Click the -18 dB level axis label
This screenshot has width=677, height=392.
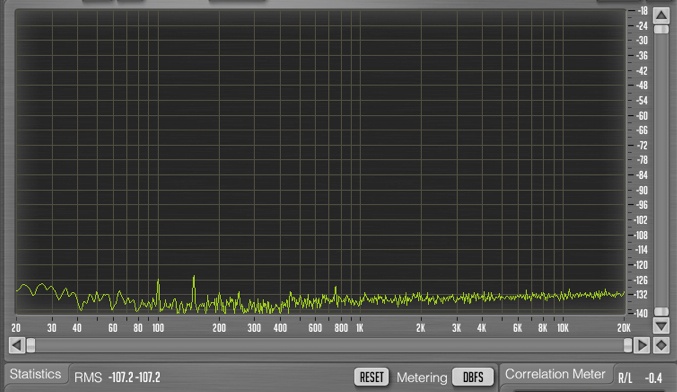click(642, 11)
